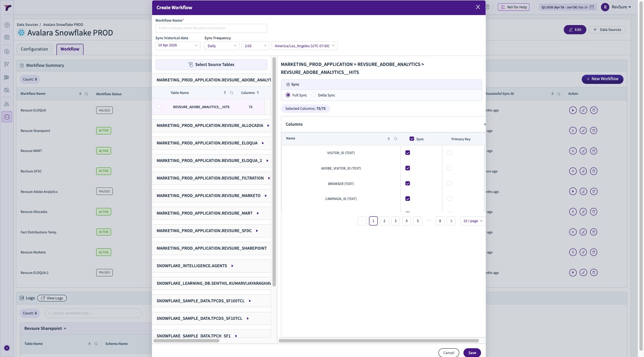Toggle the select-all Sync header checkbox
Image resolution: width=644 pixels, height=357 pixels.
[x=412, y=139]
